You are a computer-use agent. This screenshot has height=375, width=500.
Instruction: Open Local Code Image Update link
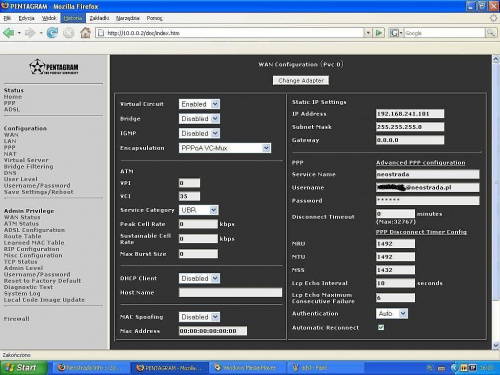point(44,300)
